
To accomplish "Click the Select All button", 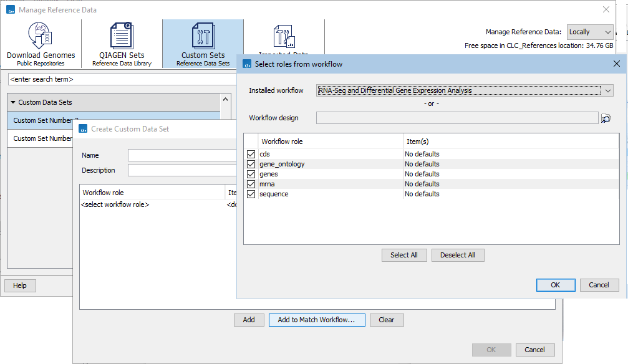I will 404,255.
